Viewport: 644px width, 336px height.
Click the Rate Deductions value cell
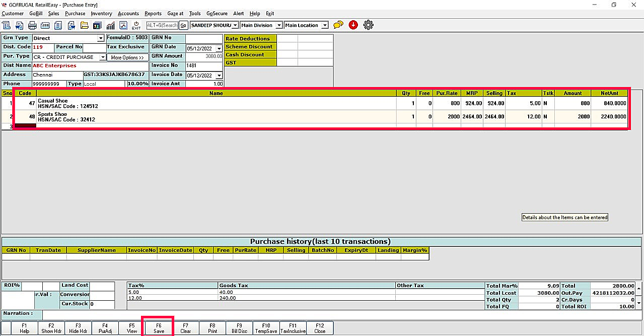(287, 38)
